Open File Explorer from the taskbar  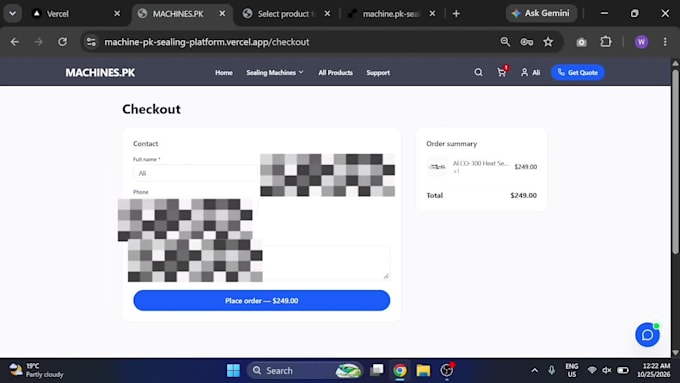click(423, 370)
